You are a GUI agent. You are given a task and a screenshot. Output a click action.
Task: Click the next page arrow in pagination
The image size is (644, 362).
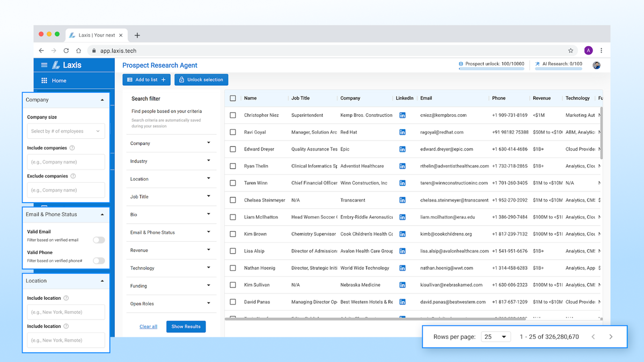[611, 336]
